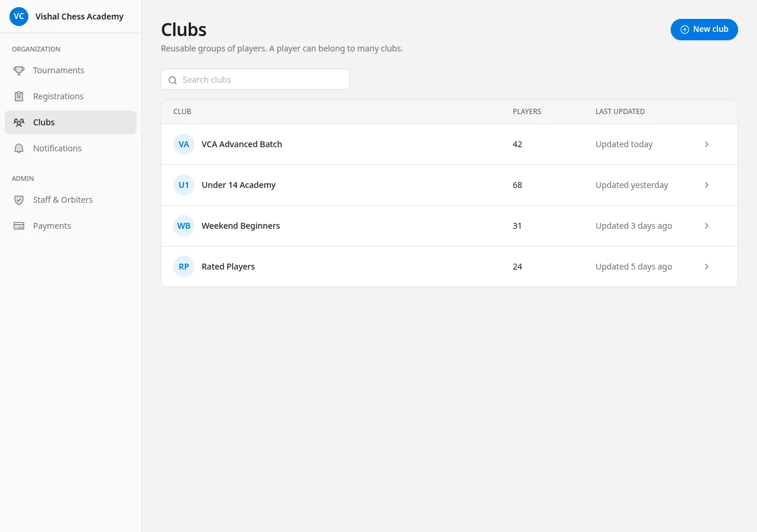Open VCA Advanced Batch via its chevron
The width and height of the screenshot is (757, 532).
[707, 144]
